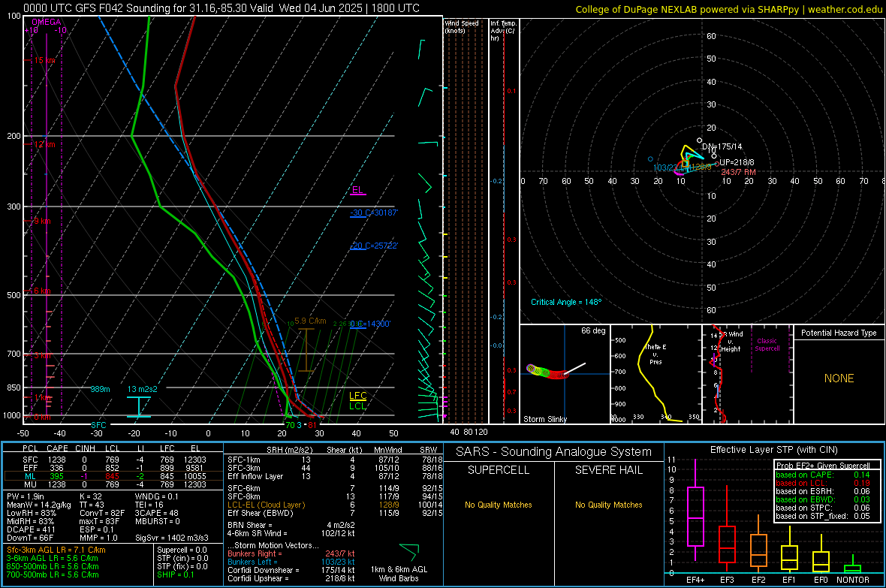This screenshot has height=588, width=886.
Task: Click 'Sfc-3km AGL LR = 7.1 C/km'
Action: tap(56, 550)
